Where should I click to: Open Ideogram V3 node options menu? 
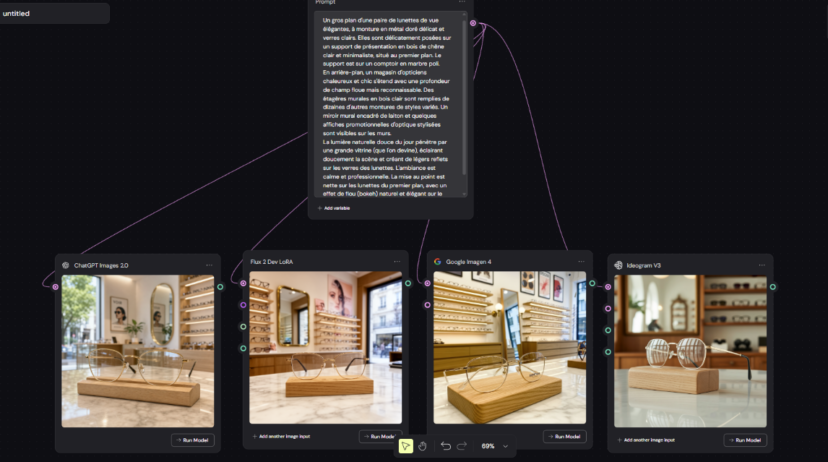(x=762, y=265)
